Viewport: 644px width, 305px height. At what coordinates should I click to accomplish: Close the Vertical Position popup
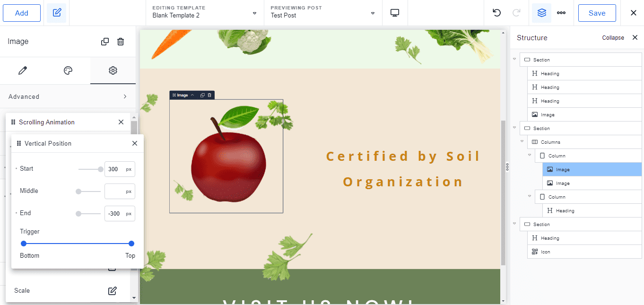click(x=135, y=143)
